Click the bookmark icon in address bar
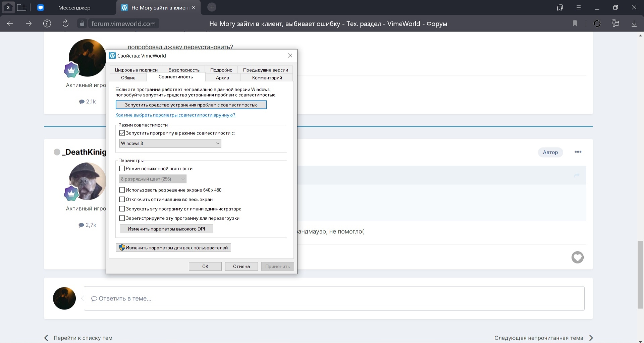The width and height of the screenshot is (644, 343). click(x=575, y=23)
